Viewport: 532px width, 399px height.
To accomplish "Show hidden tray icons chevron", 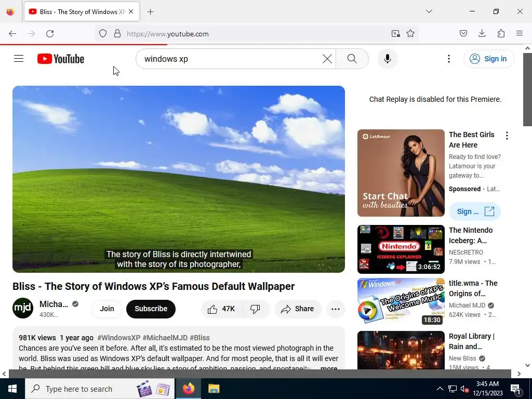I will point(440,389).
